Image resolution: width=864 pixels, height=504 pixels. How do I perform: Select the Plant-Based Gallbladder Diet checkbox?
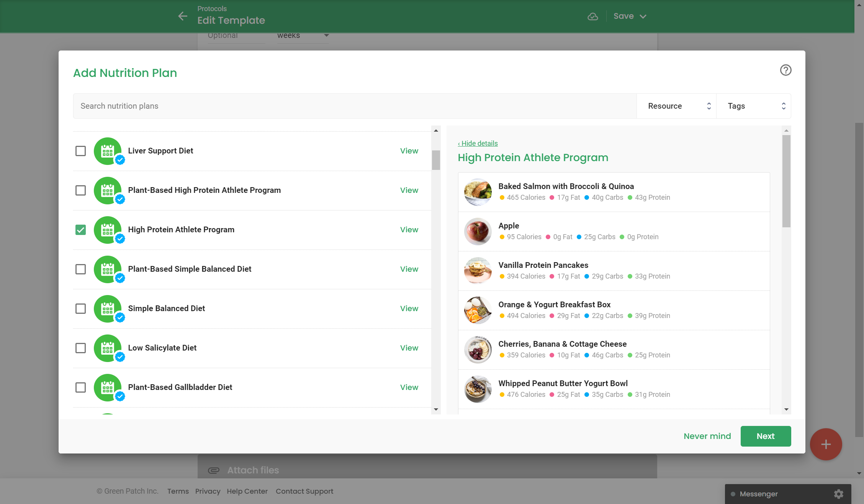tap(80, 387)
